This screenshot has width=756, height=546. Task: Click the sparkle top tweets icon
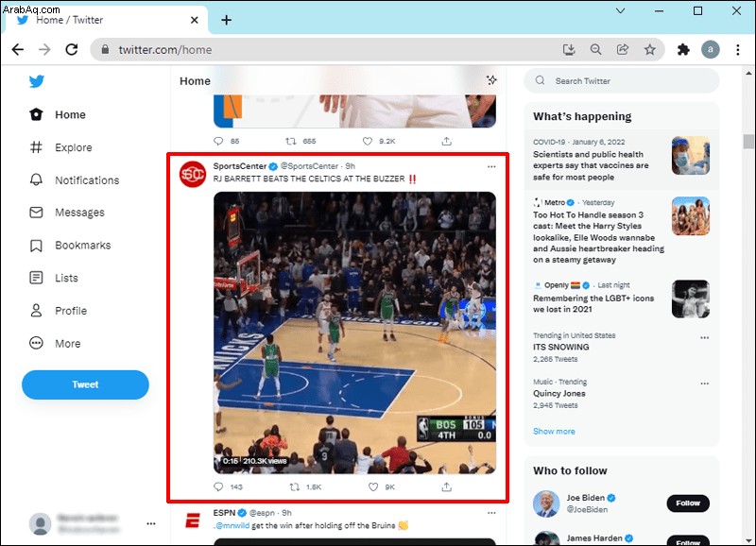[x=491, y=80]
